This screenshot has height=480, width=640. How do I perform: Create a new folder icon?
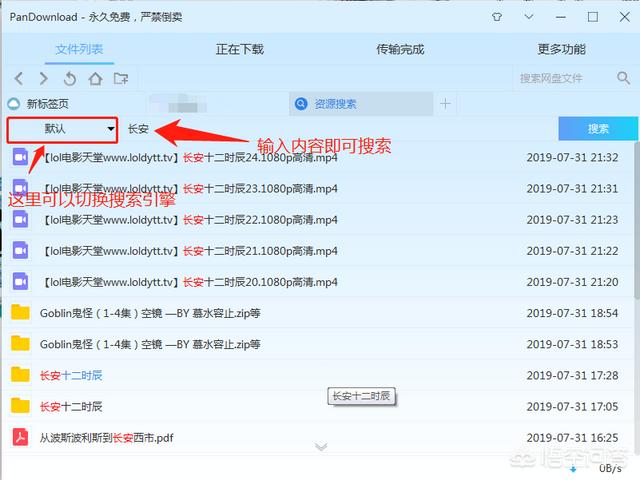click(x=121, y=78)
